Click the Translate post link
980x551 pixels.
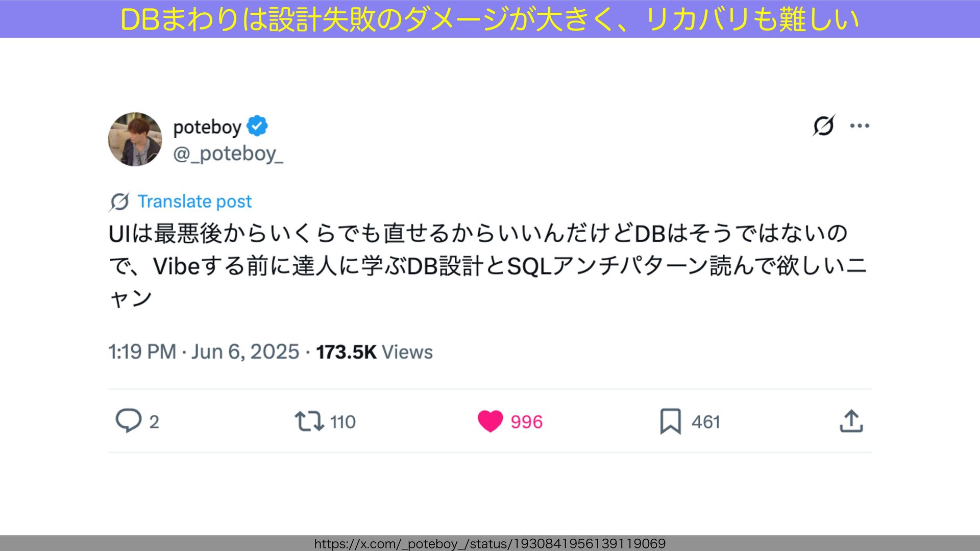point(194,202)
